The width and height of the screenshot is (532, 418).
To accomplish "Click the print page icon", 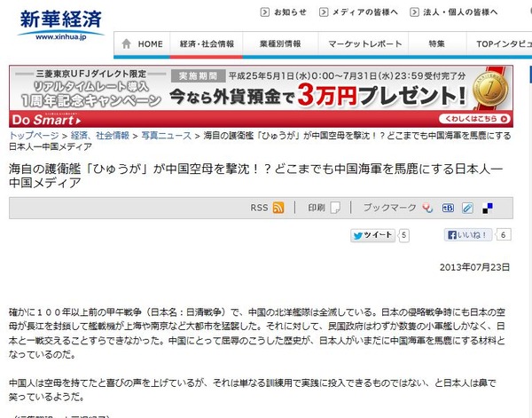I will coord(335,208).
